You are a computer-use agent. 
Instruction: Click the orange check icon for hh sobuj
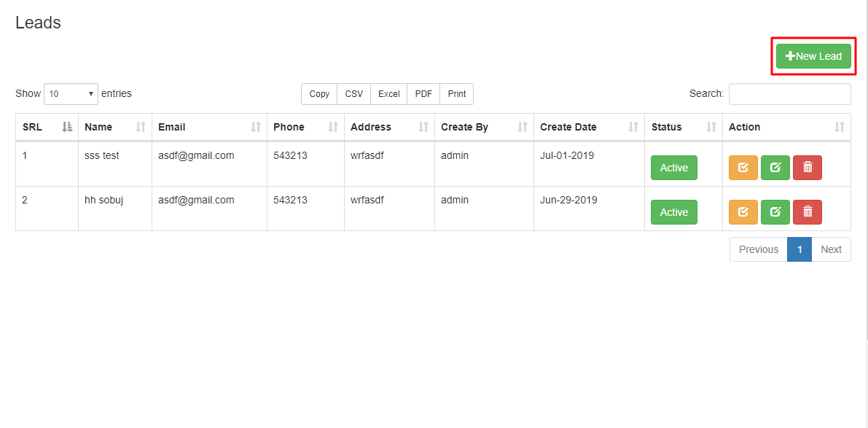(743, 212)
